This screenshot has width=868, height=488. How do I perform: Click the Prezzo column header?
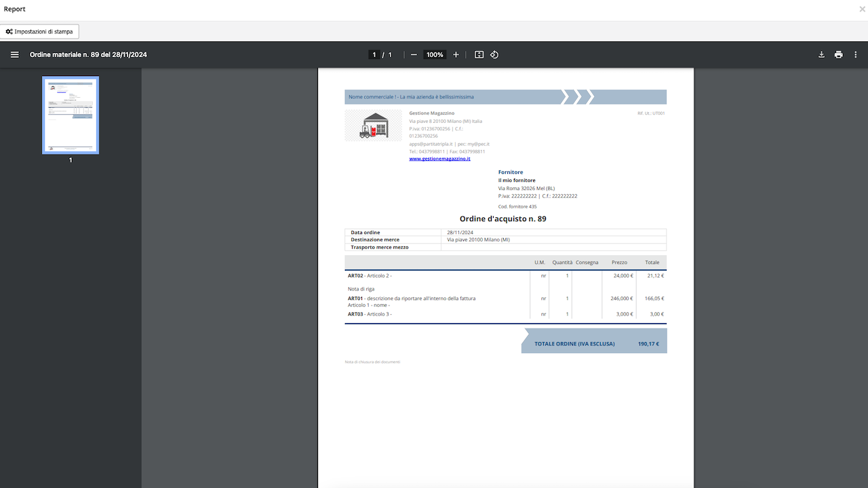point(619,262)
